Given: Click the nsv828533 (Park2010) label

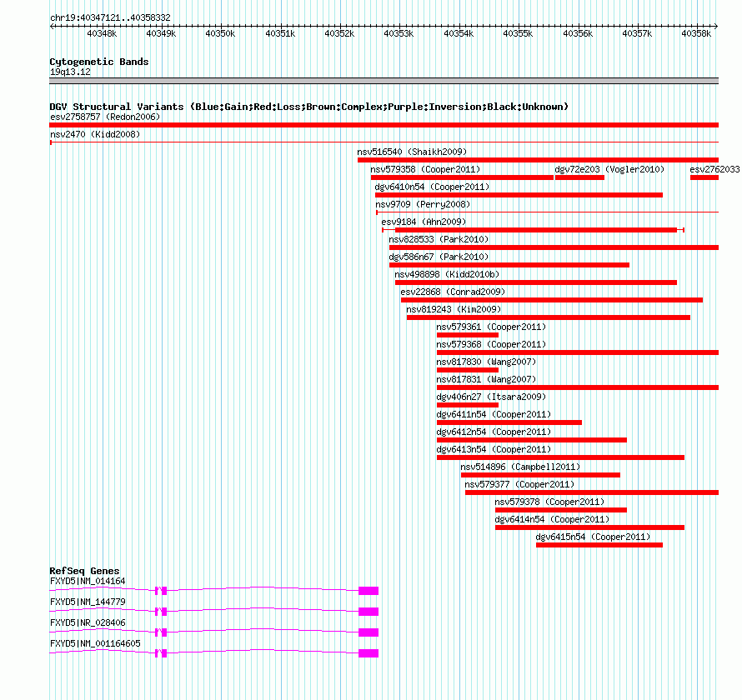Looking at the screenshot, I should coord(439,239).
